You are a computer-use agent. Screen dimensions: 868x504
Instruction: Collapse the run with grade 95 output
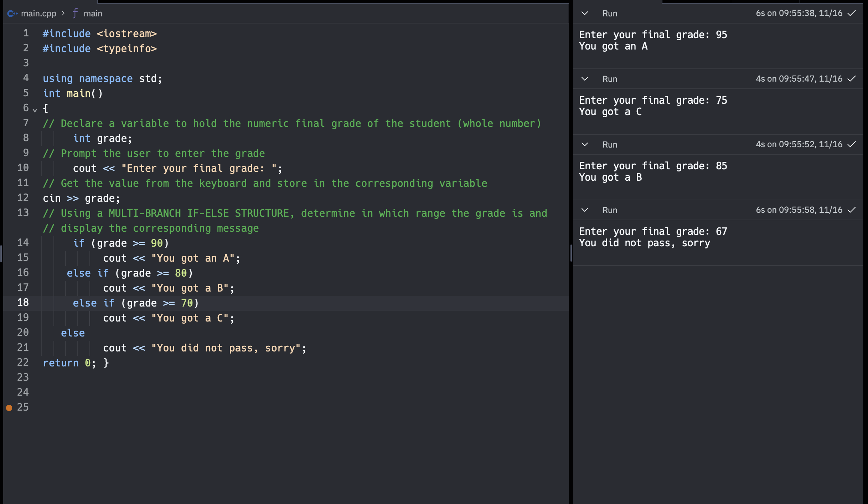[584, 13]
